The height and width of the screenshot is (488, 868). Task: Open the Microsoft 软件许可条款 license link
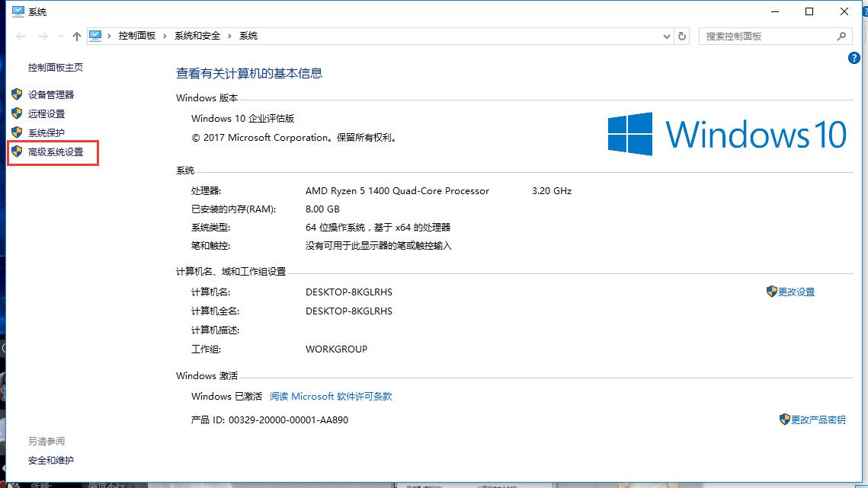tap(332, 396)
